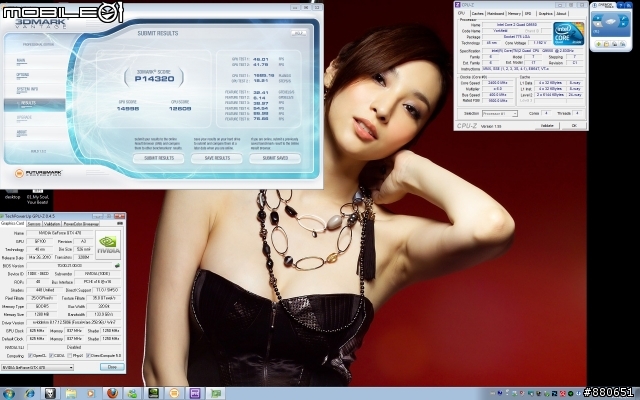Image resolution: width=640 pixels, height=400 pixels.
Task: Open the Messenger taskbar icon
Action: [x=133, y=393]
